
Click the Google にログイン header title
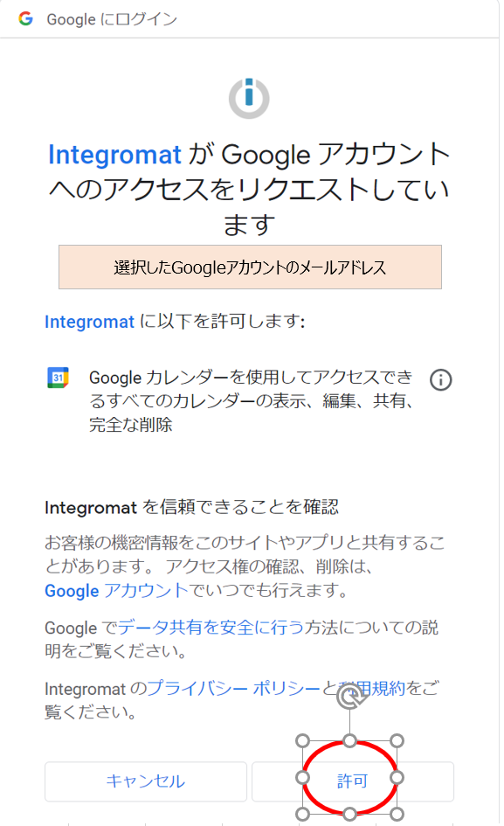pyautogui.click(x=112, y=19)
